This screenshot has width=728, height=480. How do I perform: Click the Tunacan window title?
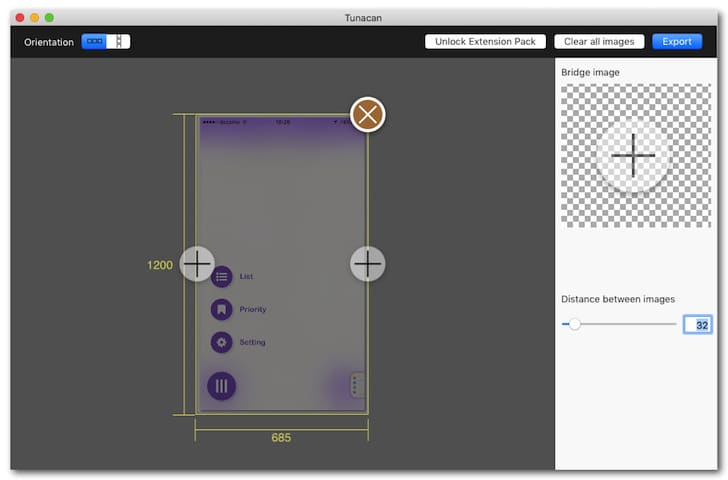pyautogui.click(x=363, y=18)
